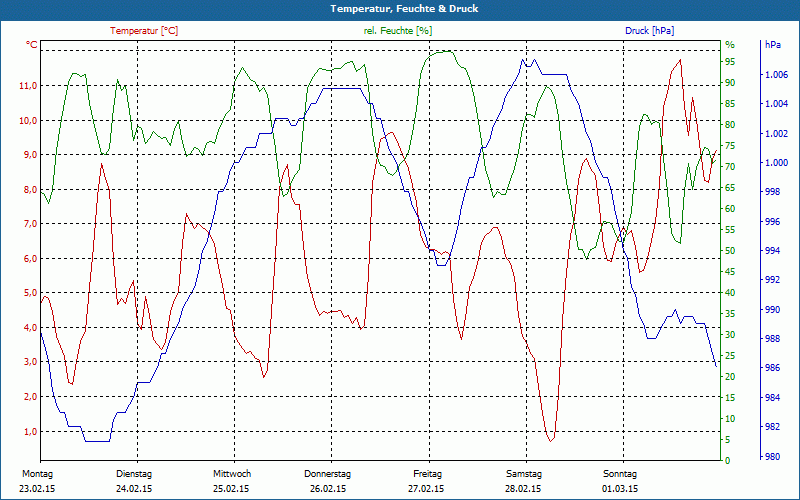Click the date "25.02.15"
The height and width of the screenshot is (500, 800).
pyautogui.click(x=231, y=489)
